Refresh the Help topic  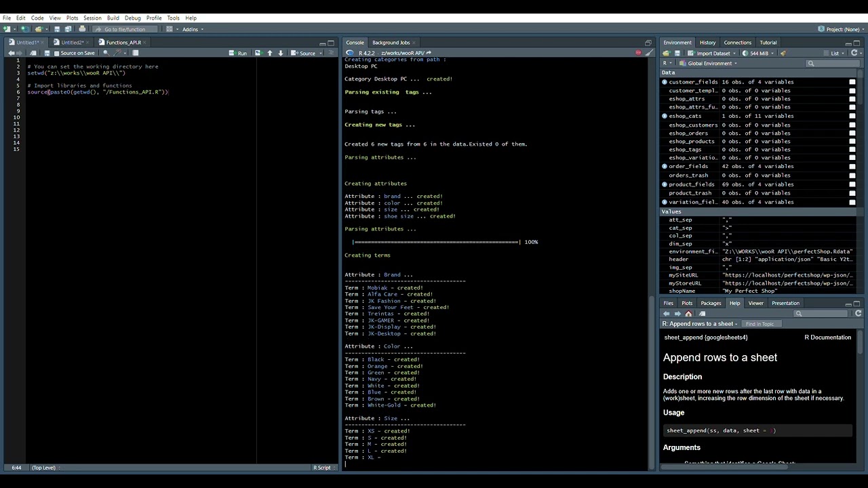858,314
